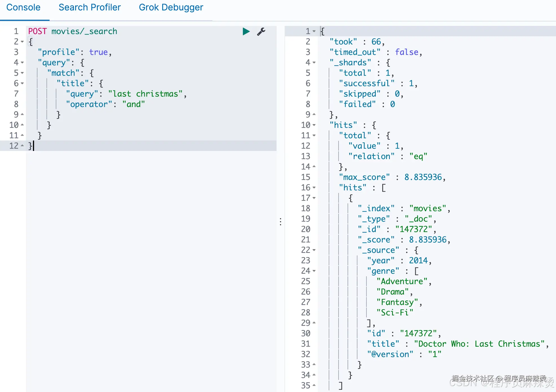Viewport: 556px width, 392px height.
Task: Fold the "total" object at response line 11
Action: (x=314, y=135)
